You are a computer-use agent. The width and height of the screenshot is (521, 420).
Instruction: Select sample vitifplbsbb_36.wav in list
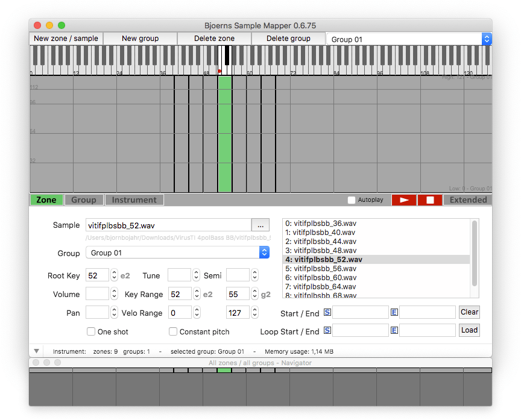pos(376,224)
